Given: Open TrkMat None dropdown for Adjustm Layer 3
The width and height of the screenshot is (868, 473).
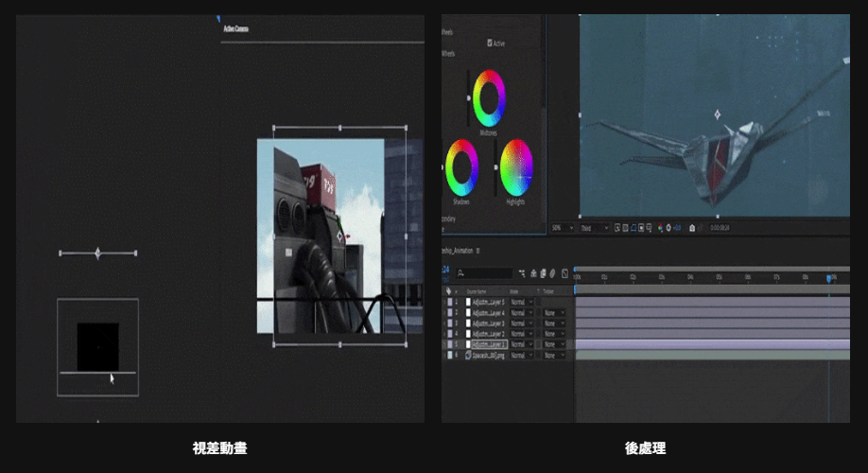Looking at the screenshot, I should point(554,323).
